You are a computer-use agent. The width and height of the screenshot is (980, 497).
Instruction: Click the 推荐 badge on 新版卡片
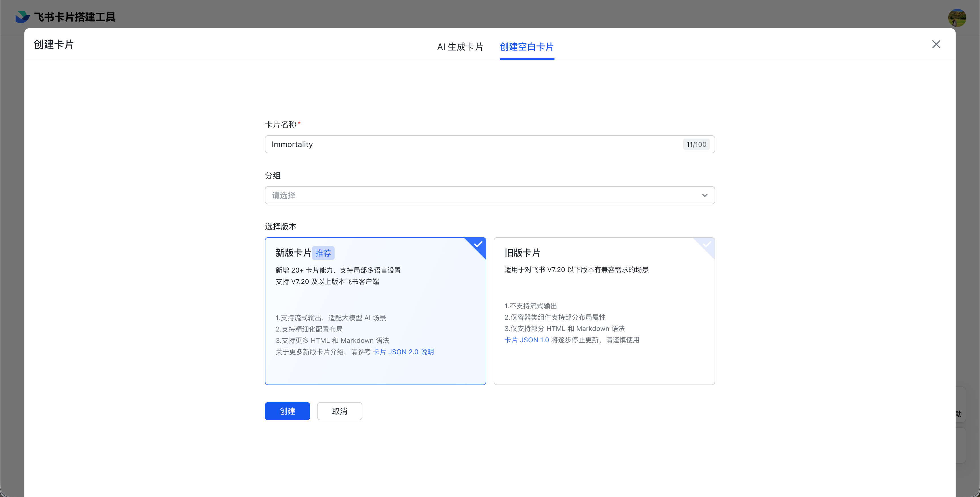323,253
